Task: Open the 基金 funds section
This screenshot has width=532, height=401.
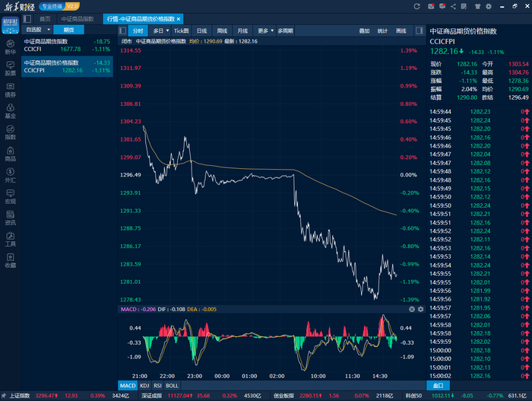Action: (x=10, y=111)
